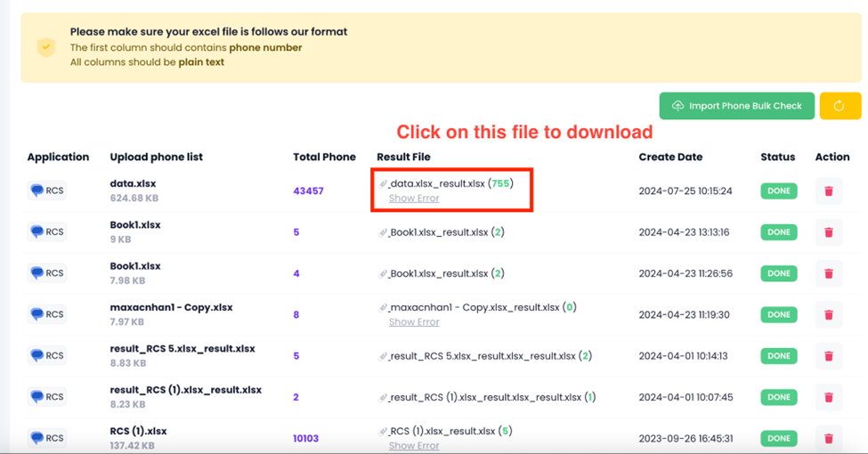Click DONE status badge for data.xlsx
This screenshot has width=868, height=454.
[779, 191]
